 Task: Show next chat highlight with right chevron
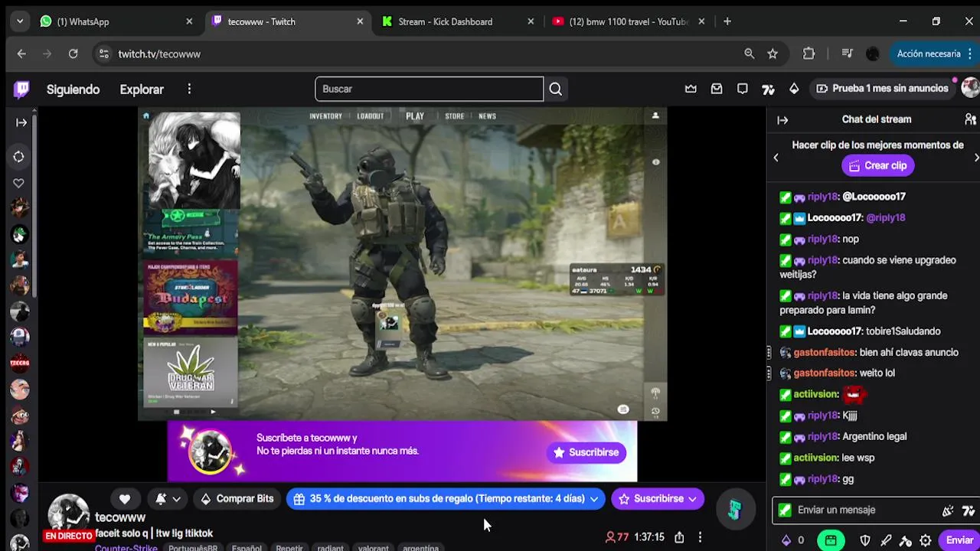975,158
